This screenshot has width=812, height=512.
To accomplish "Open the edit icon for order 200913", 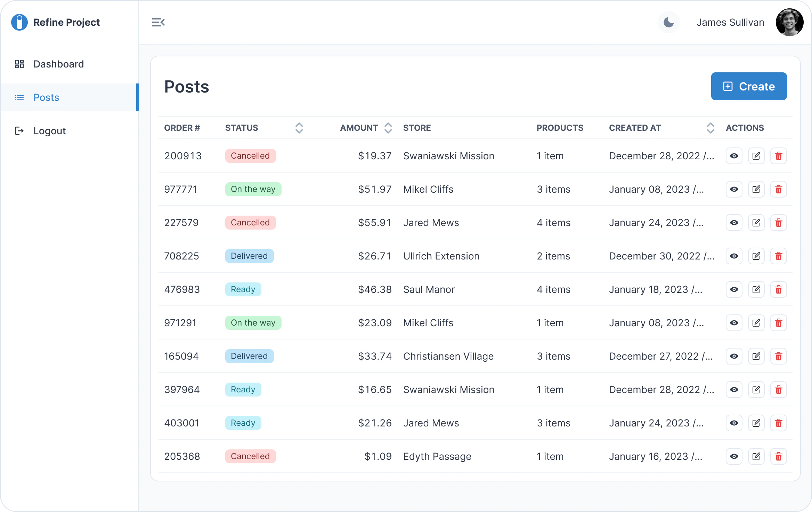I will tap(756, 156).
